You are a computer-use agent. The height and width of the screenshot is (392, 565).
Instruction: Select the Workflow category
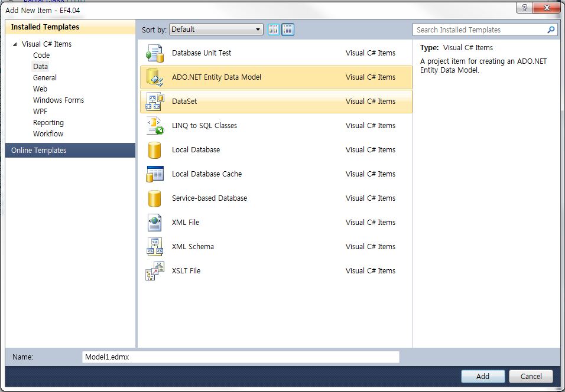point(48,133)
